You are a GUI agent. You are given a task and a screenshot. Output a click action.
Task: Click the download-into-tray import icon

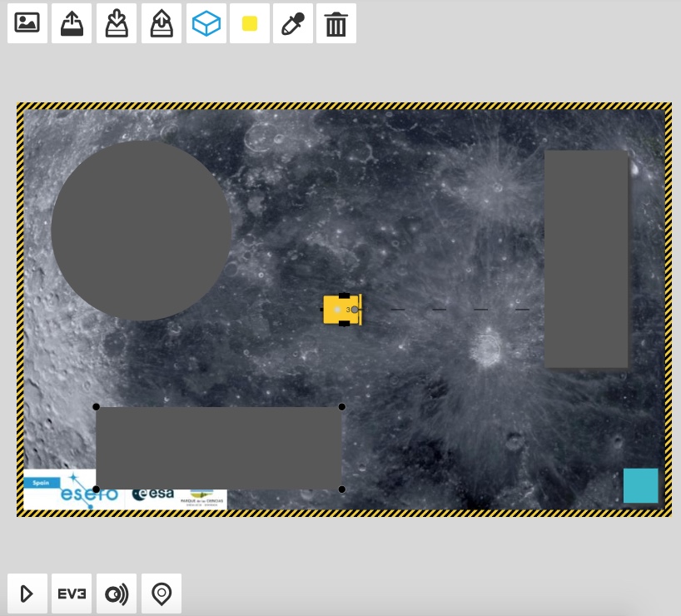pyautogui.click(x=117, y=23)
